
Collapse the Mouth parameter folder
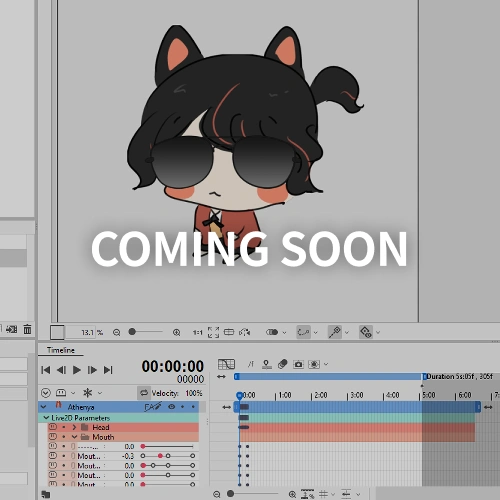pos(75,437)
